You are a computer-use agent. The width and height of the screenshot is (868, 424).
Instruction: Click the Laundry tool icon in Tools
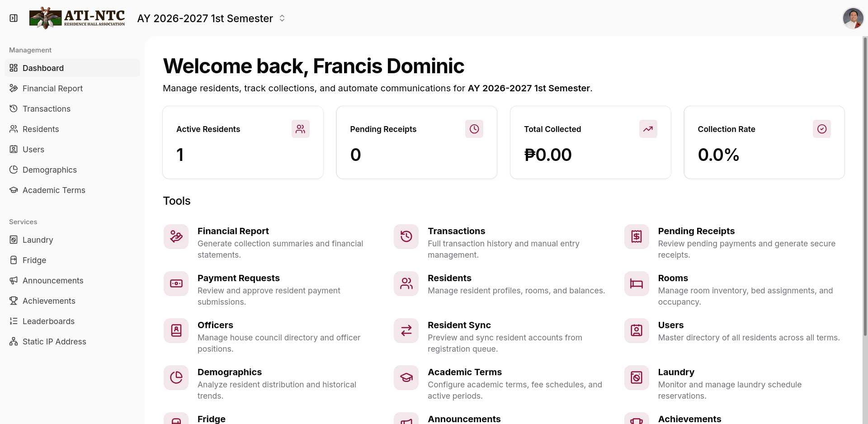637,377
